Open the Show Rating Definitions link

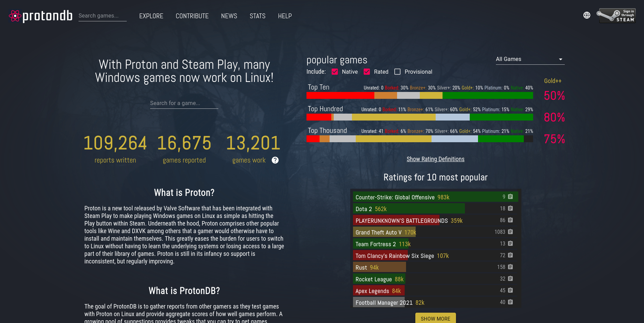(435, 159)
